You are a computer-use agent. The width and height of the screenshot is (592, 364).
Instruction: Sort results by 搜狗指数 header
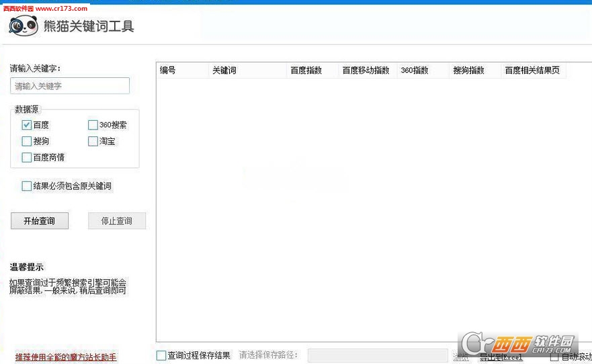click(475, 70)
